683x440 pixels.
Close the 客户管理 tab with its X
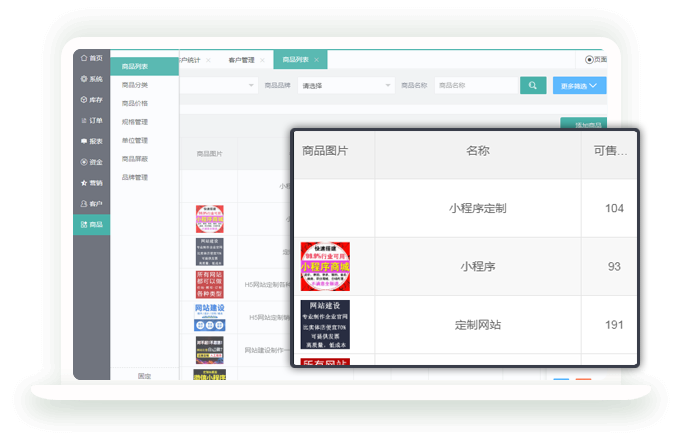[264, 60]
